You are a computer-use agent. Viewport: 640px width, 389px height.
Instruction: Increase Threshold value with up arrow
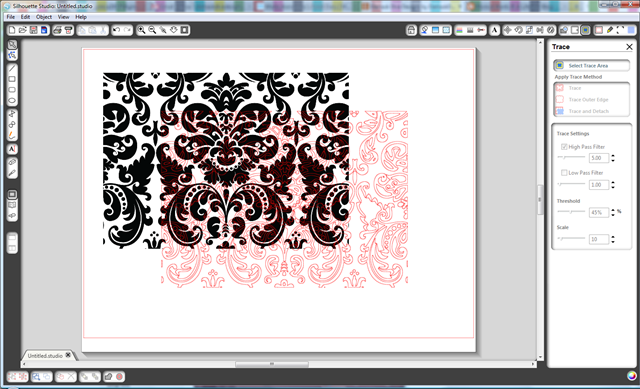click(x=613, y=210)
